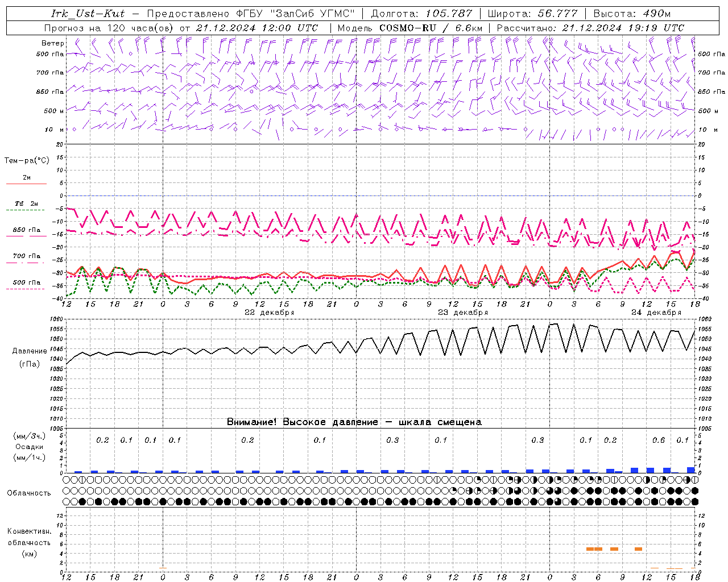Click the 23 декабря date label
This screenshot has width=728, height=582.
coord(463,313)
